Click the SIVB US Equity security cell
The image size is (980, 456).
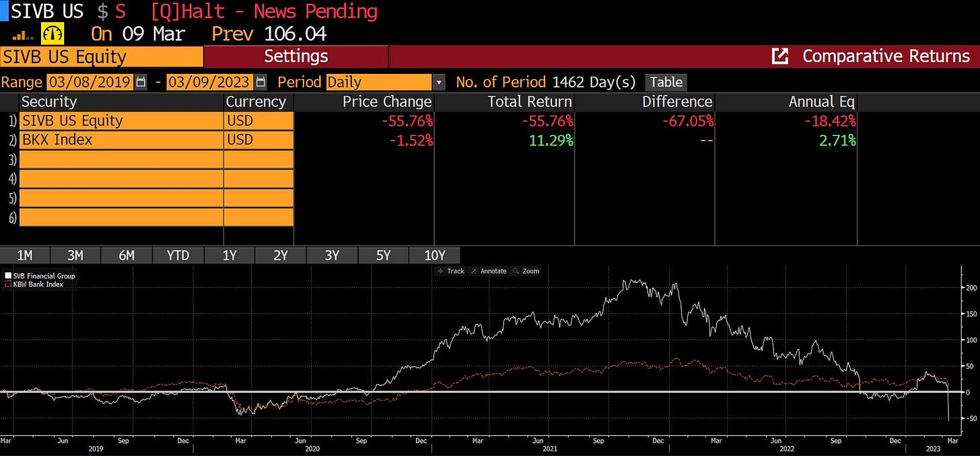(x=122, y=121)
